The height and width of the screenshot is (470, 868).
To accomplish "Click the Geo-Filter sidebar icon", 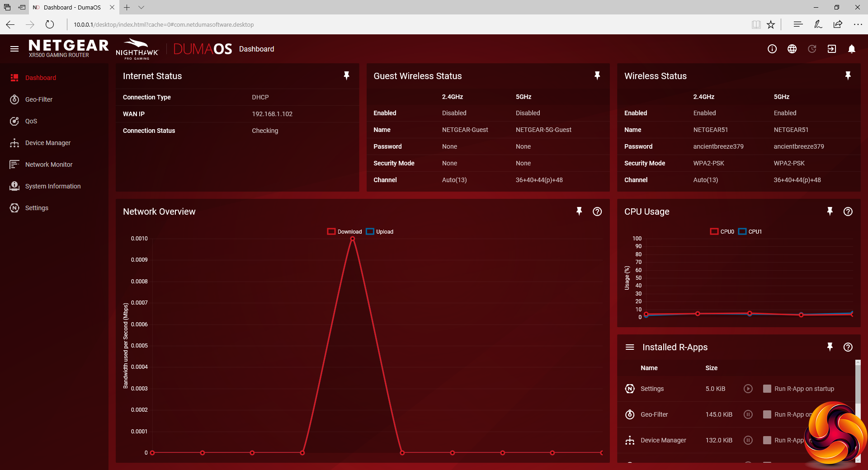I will click(14, 99).
